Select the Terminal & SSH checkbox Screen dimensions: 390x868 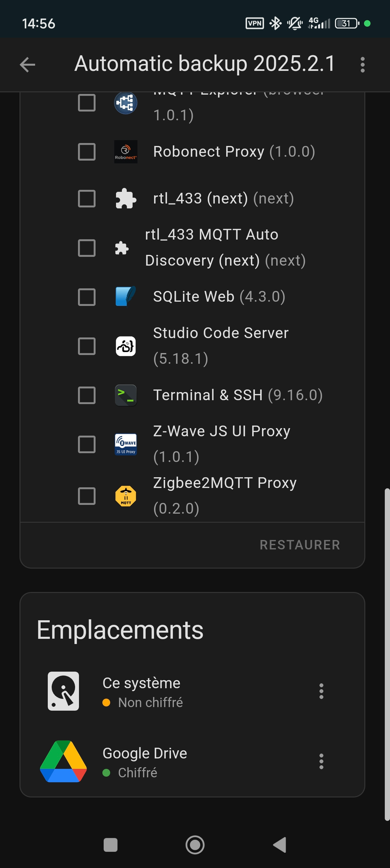87,395
